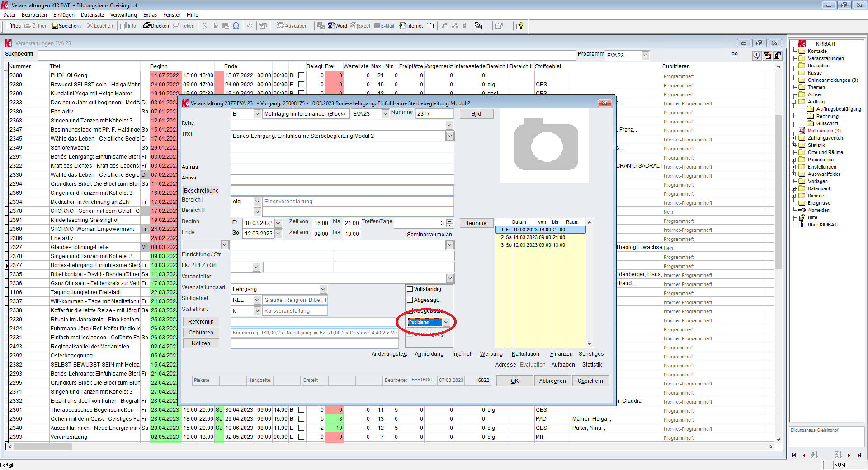This screenshot has width=868, height=470.
Task: Click the Titel input field
Action: [338, 136]
